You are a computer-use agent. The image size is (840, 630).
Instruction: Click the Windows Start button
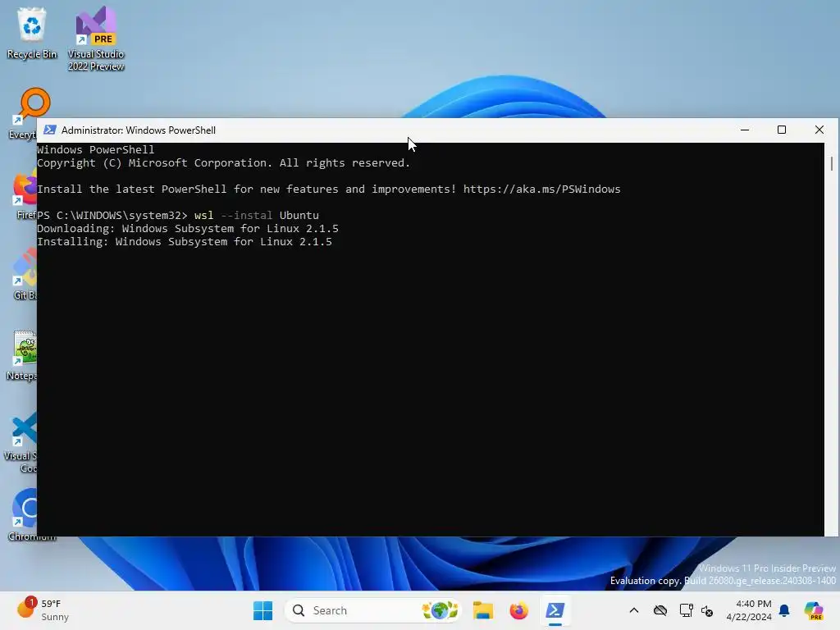pos(262,610)
